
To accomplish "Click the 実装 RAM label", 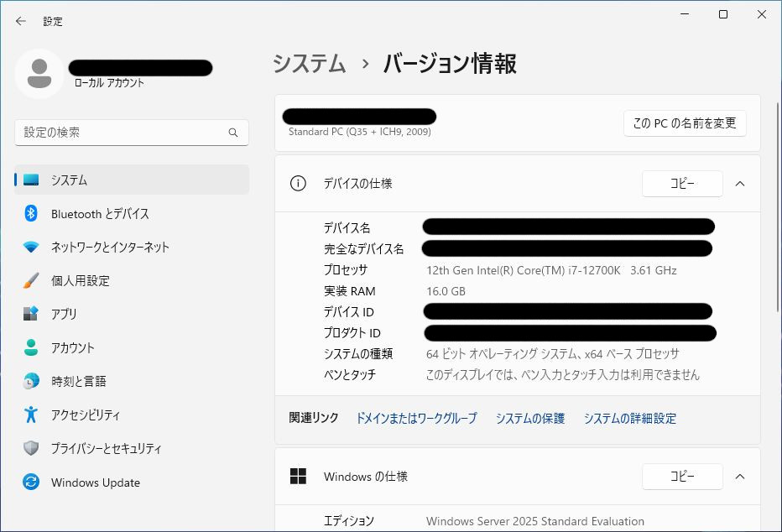I will 350,291.
